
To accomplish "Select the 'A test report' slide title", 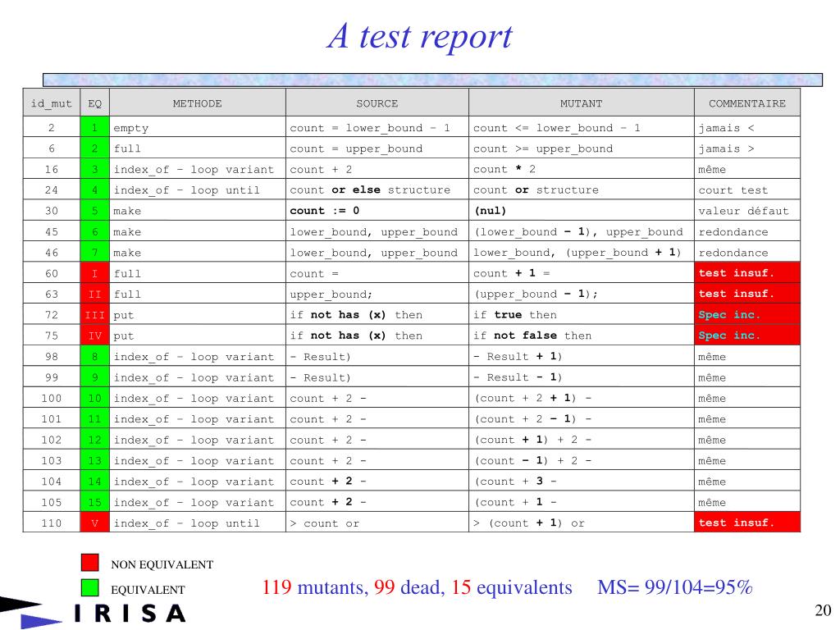I will click(419, 36).
